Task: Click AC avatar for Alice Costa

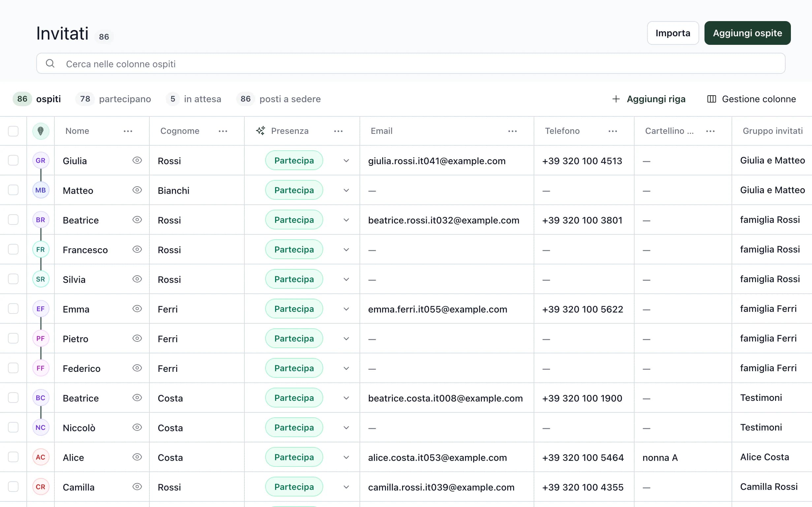Action: (x=41, y=457)
